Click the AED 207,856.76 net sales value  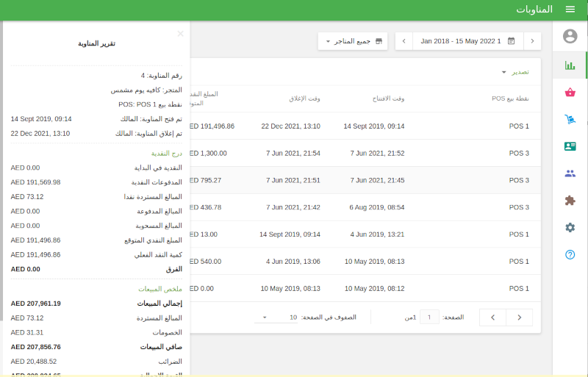tap(35, 347)
